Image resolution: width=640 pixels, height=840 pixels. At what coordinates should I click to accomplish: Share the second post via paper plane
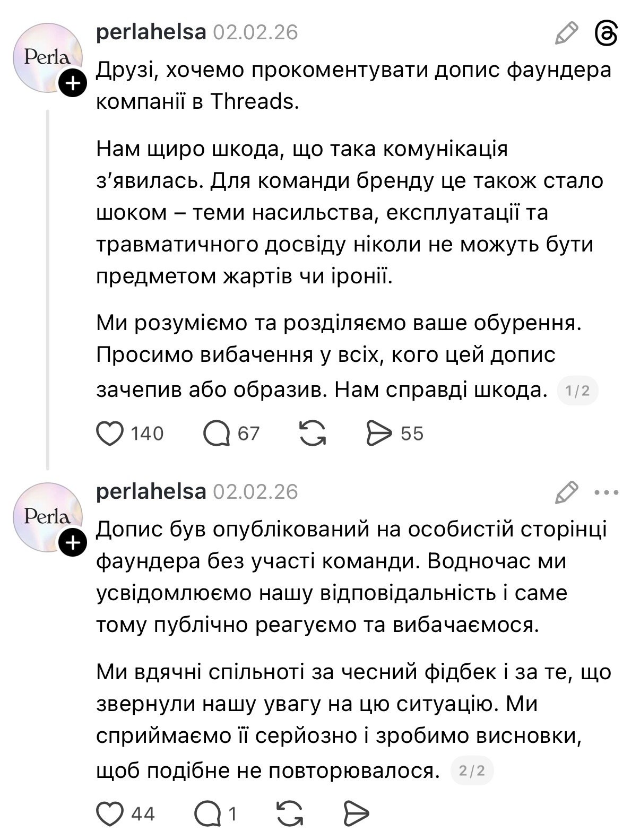point(356,813)
